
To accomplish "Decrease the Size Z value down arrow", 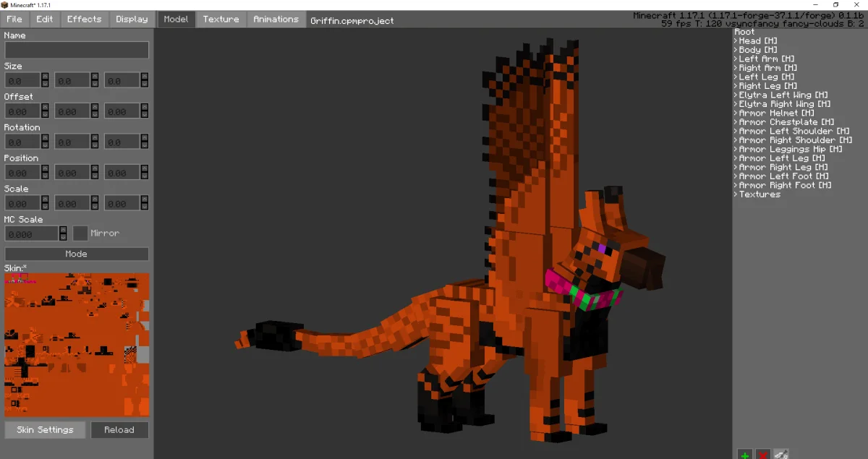I will (x=145, y=85).
